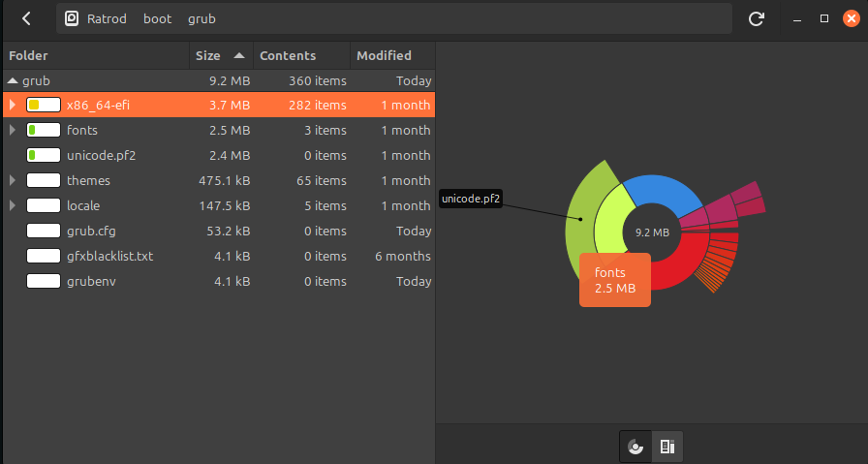
Task: Collapse the grub root folder
Action: (13, 80)
